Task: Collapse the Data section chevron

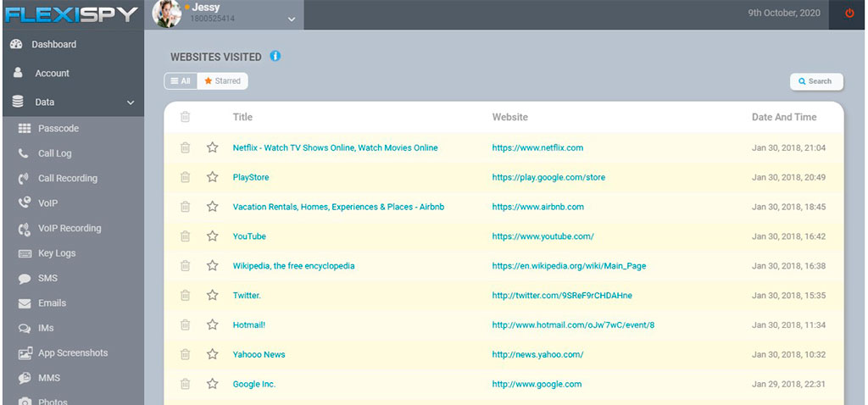Action: click(x=131, y=103)
